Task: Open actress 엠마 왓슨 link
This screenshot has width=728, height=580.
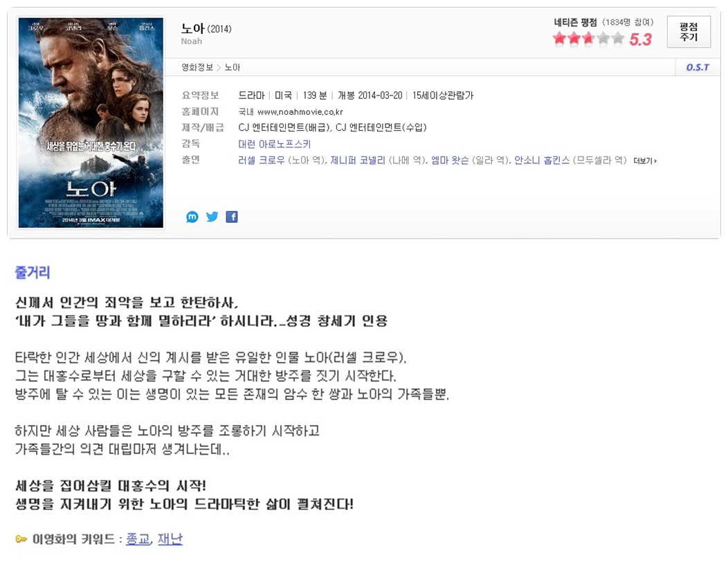Action: (x=449, y=160)
